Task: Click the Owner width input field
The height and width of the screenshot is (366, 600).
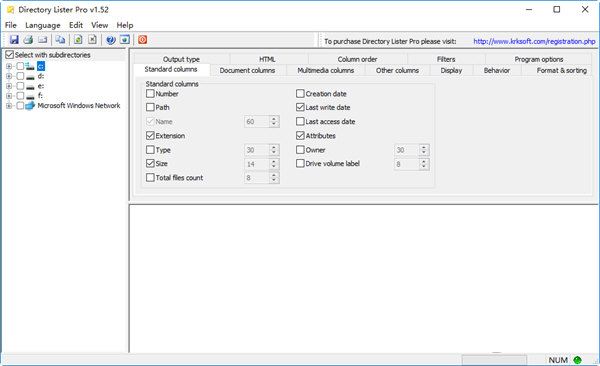Action: tap(407, 150)
